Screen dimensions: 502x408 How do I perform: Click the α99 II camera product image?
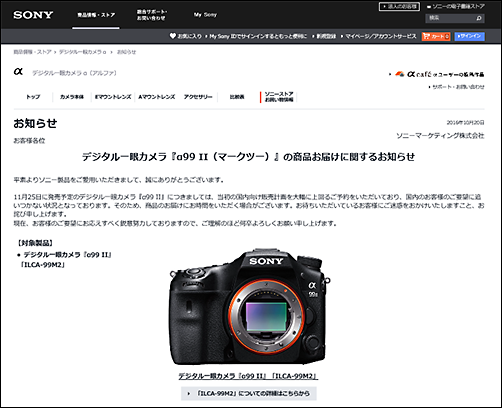click(x=249, y=307)
